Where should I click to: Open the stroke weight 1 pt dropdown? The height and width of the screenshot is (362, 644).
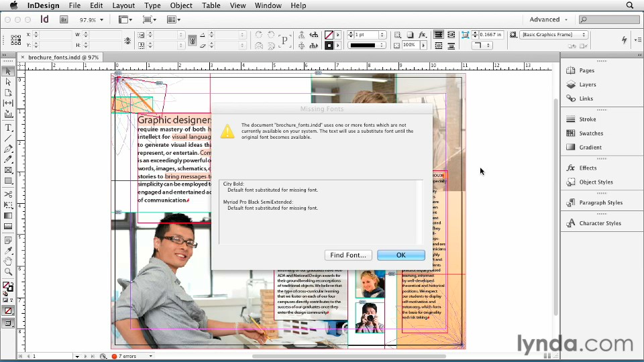(382, 35)
